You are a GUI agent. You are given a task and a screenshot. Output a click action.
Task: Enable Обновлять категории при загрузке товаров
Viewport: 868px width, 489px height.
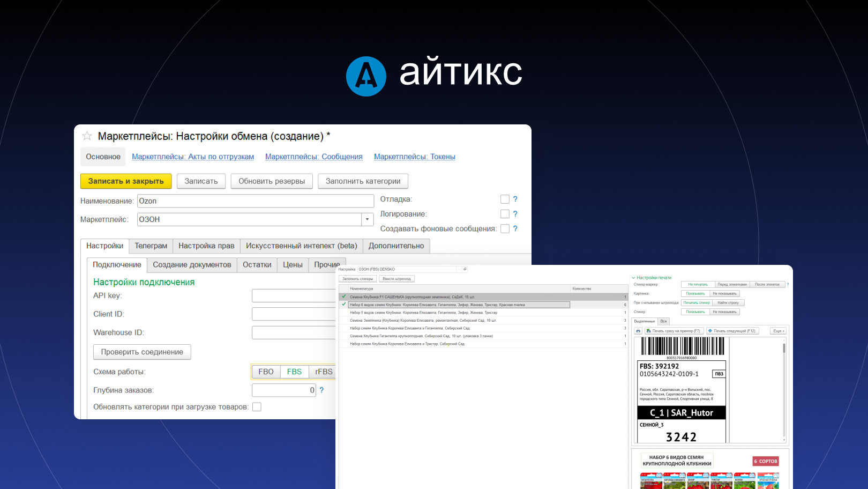(257, 406)
